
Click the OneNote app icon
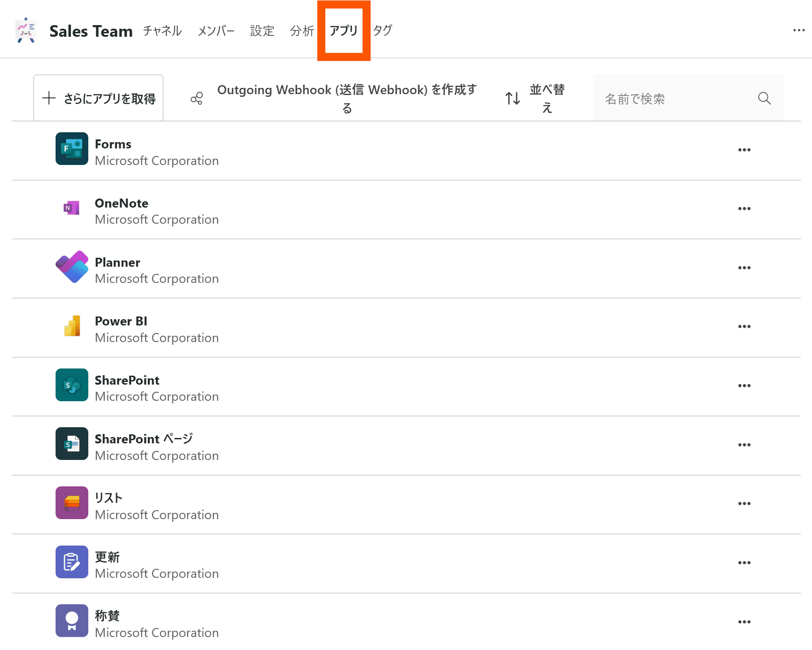pyautogui.click(x=72, y=208)
